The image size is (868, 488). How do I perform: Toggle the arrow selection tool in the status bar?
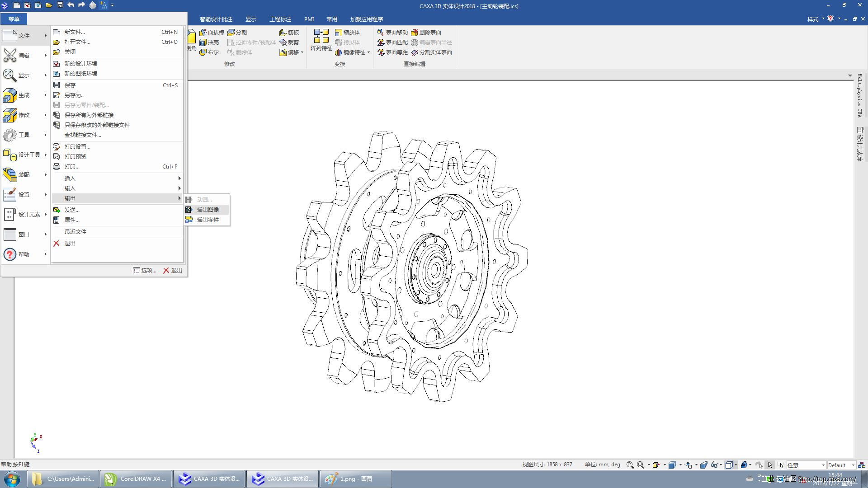[x=770, y=465]
